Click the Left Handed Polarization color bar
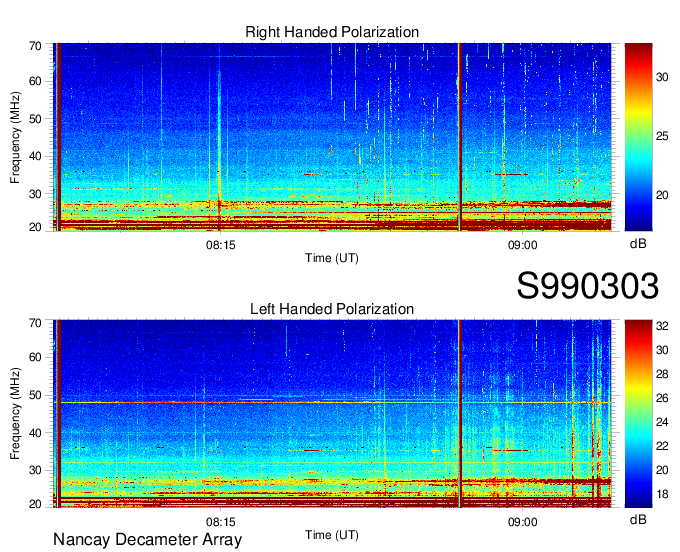 [638, 414]
